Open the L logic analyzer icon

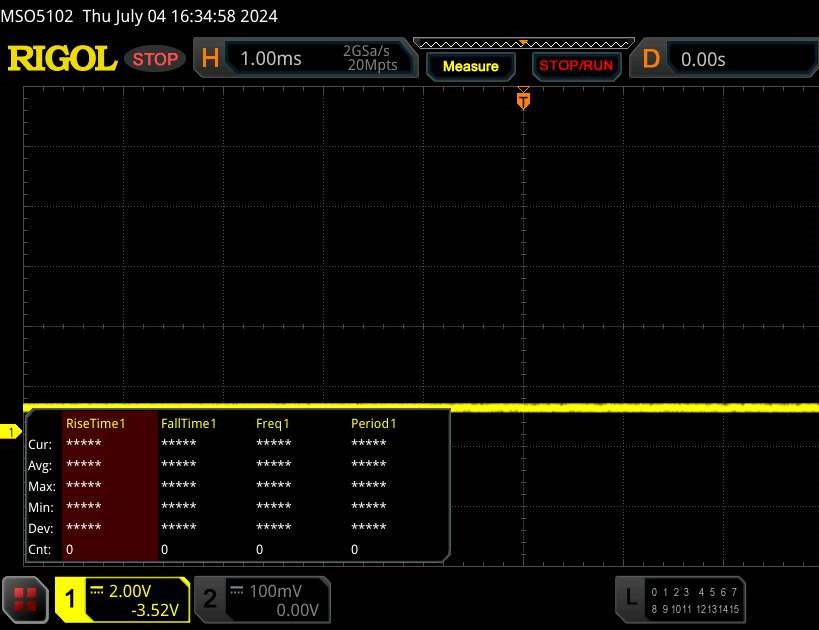(x=629, y=598)
